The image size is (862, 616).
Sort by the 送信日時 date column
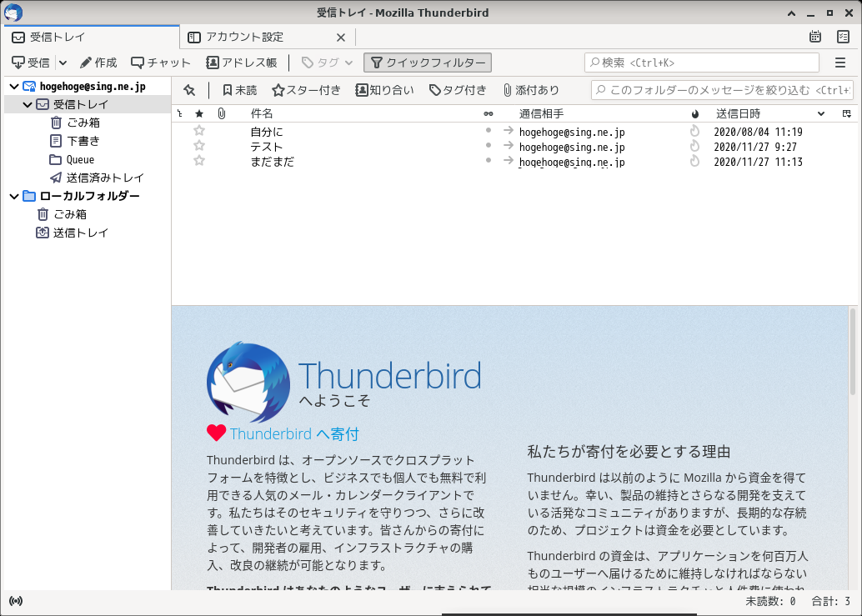(x=739, y=113)
